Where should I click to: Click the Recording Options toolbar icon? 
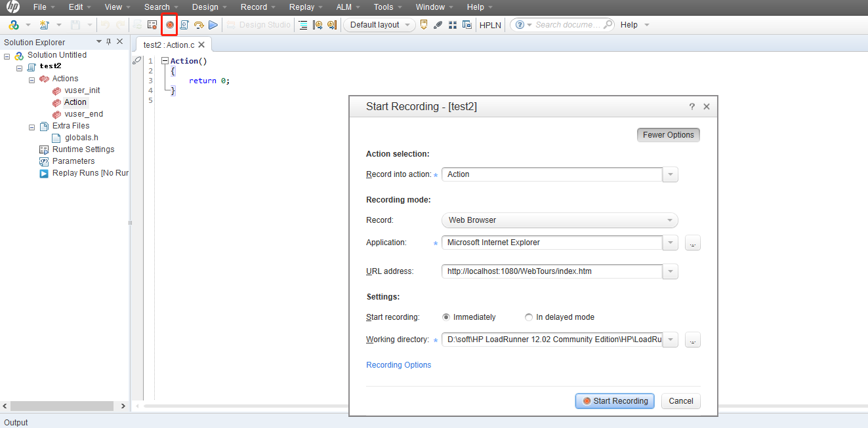tap(152, 25)
